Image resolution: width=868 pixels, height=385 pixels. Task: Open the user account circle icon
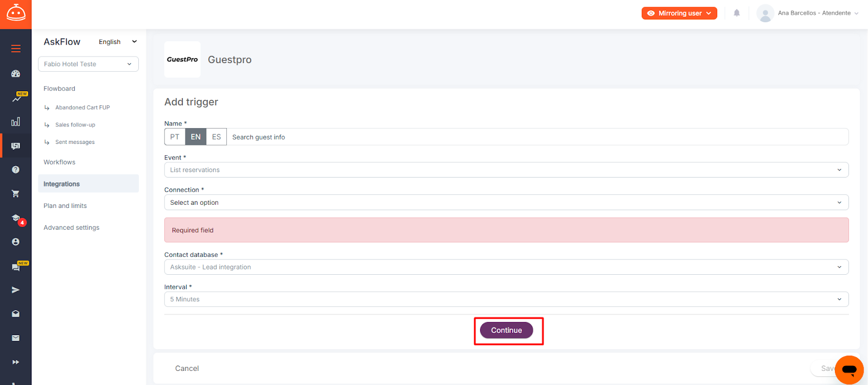pos(16,242)
